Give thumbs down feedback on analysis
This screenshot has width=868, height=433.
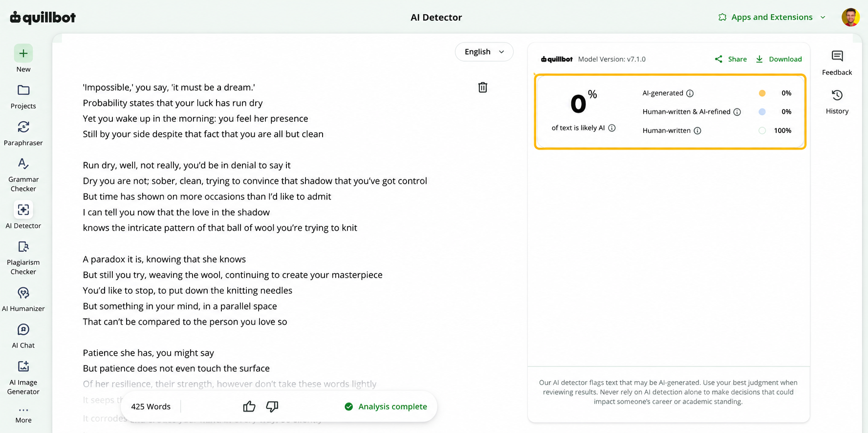272,407
